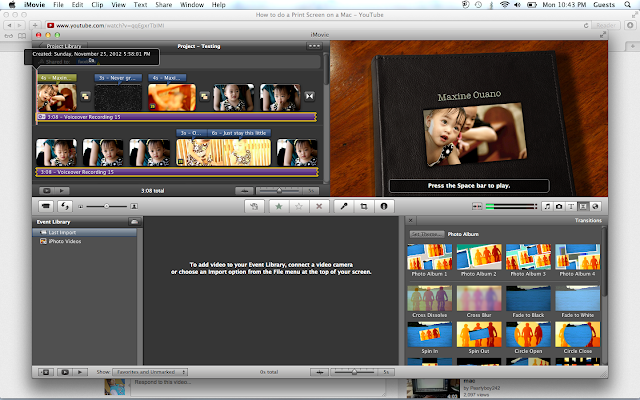This screenshot has width=640, height=400.
Task: Select Cross Blur transition
Action: [479, 302]
